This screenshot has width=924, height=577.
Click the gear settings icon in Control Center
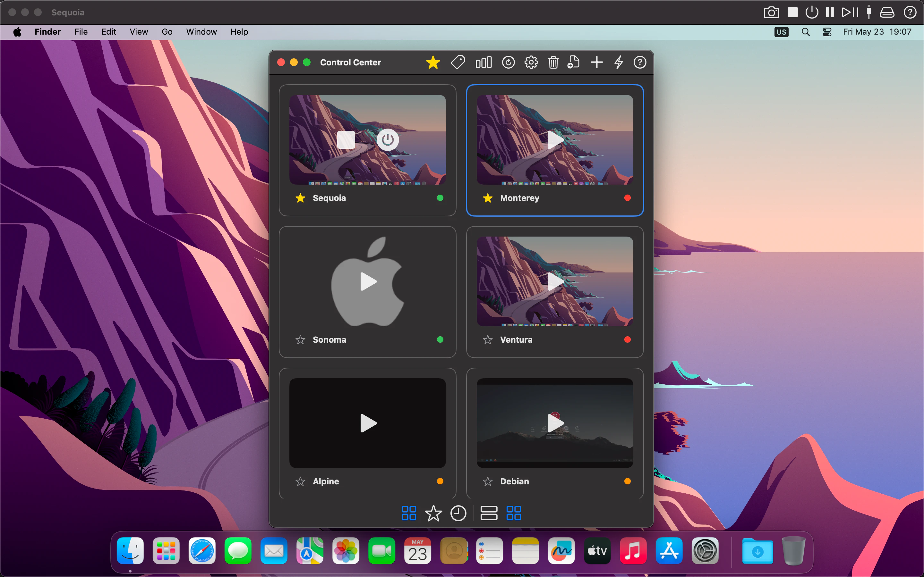coord(531,62)
